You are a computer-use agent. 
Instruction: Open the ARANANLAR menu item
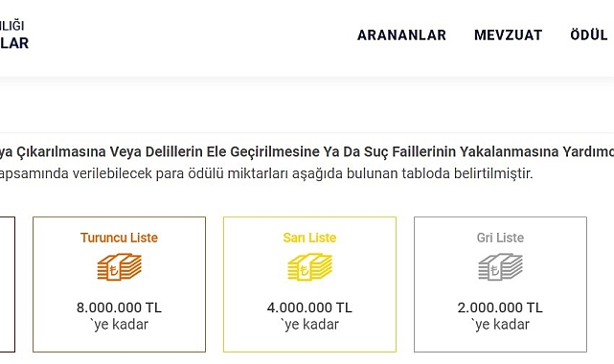(x=401, y=35)
